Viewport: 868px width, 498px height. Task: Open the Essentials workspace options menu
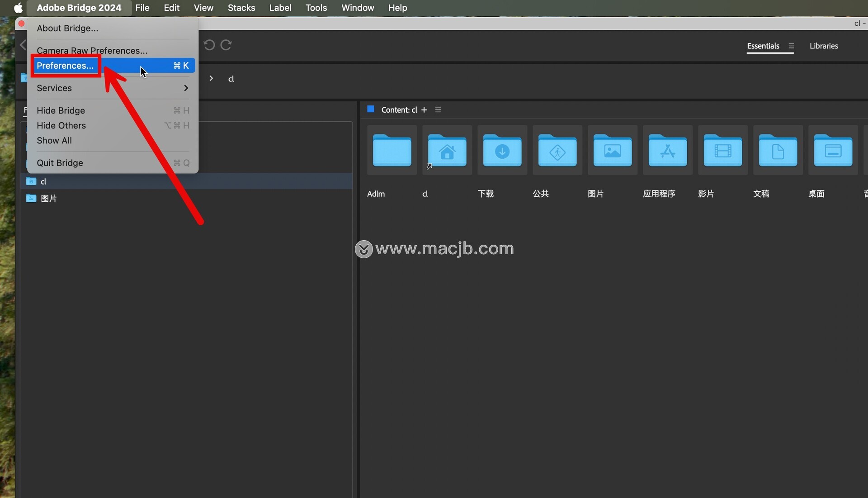pyautogui.click(x=791, y=46)
